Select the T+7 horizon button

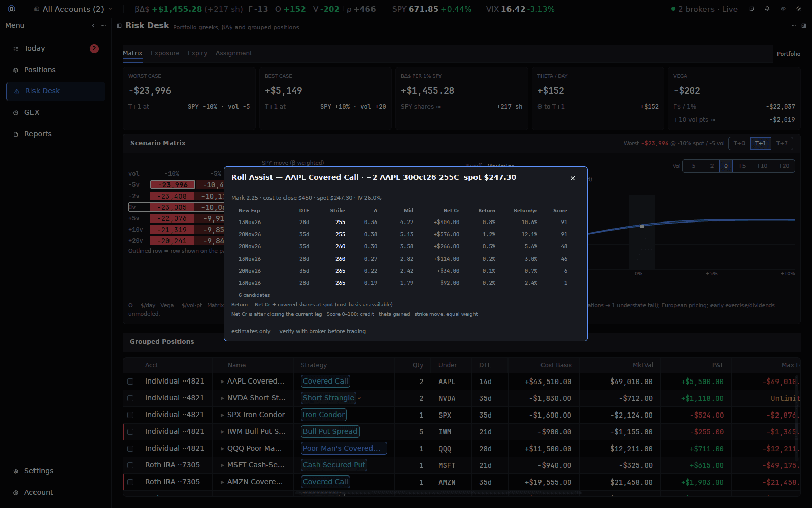click(x=782, y=143)
